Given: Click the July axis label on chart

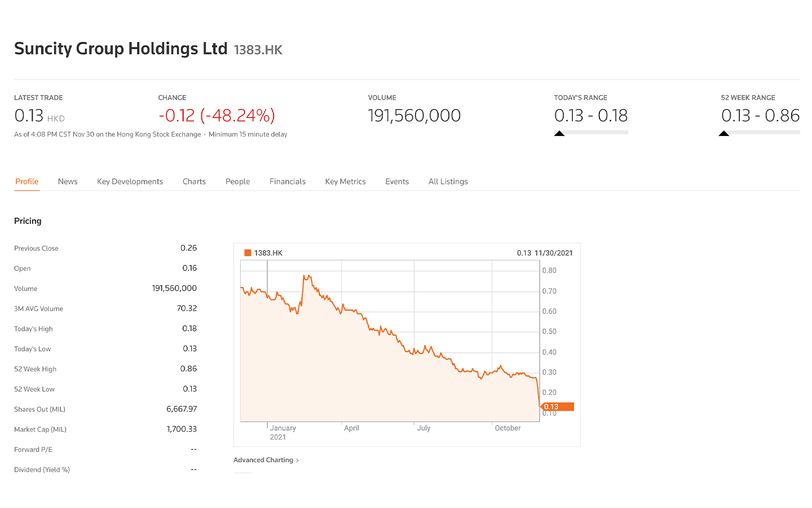Looking at the screenshot, I should 423,428.
